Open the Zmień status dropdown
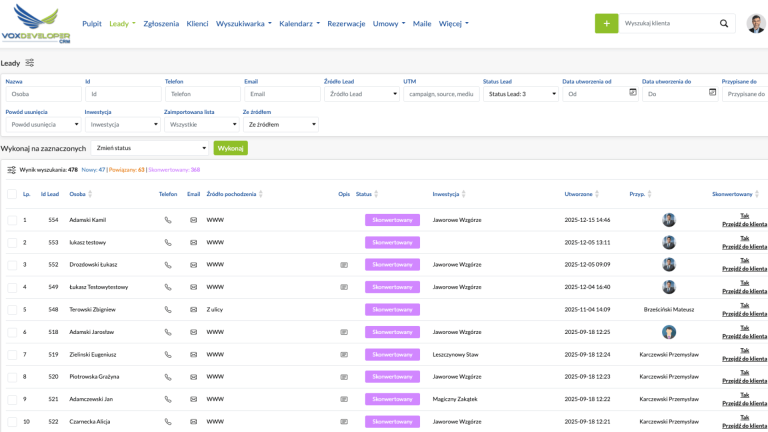The image size is (768, 432). click(150, 148)
